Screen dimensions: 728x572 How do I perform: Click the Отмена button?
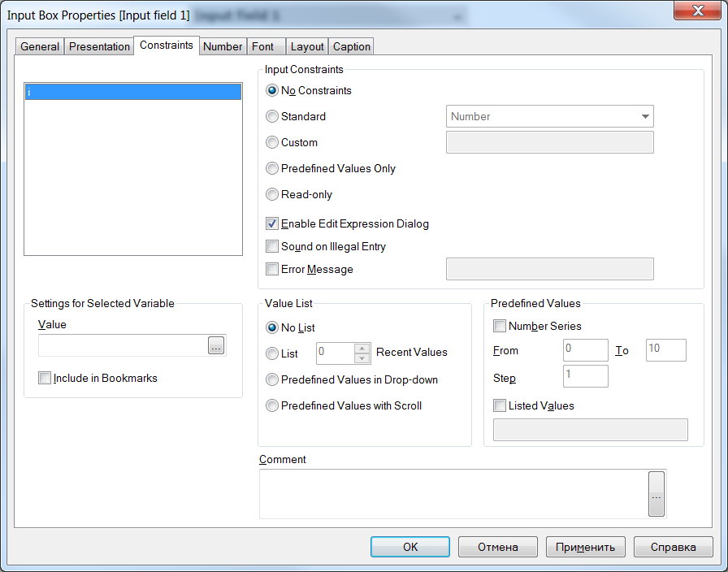tap(498, 547)
